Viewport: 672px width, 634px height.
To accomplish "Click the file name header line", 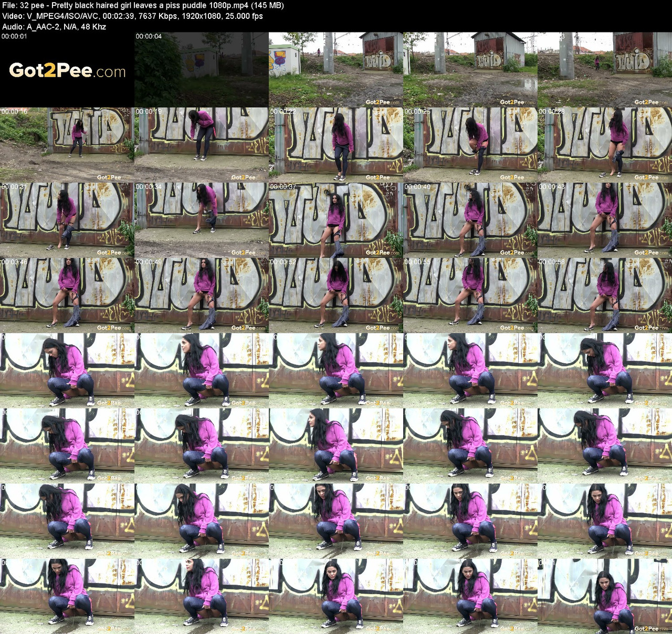I will (143, 5).
